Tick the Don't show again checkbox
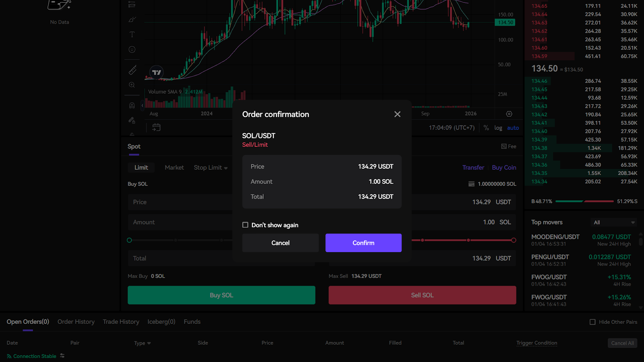The width and height of the screenshot is (644, 362). click(x=245, y=225)
